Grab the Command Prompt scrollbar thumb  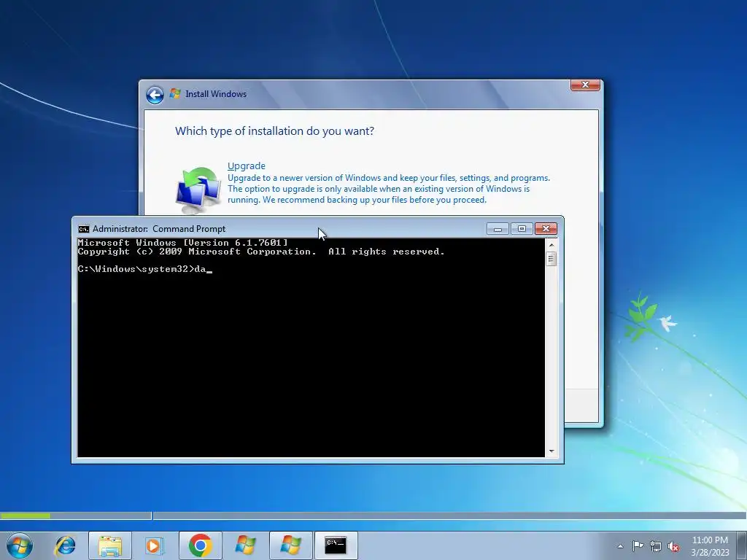551,259
